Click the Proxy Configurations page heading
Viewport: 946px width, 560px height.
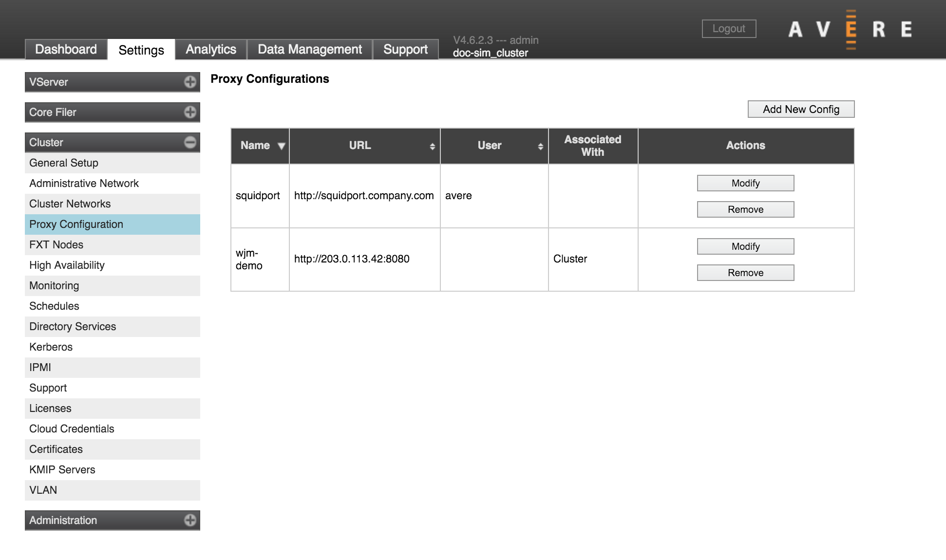pyautogui.click(x=270, y=79)
